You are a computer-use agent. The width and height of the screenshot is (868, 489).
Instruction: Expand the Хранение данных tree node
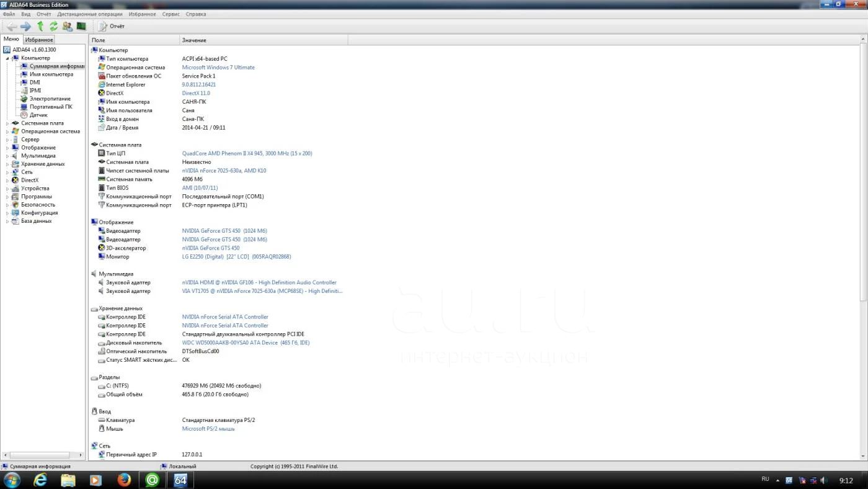[x=7, y=164]
